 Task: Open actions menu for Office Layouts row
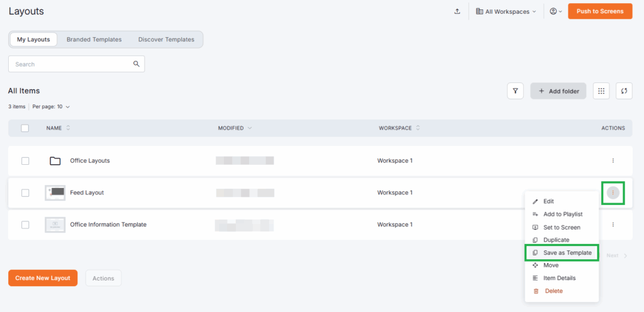[x=613, y=161]
